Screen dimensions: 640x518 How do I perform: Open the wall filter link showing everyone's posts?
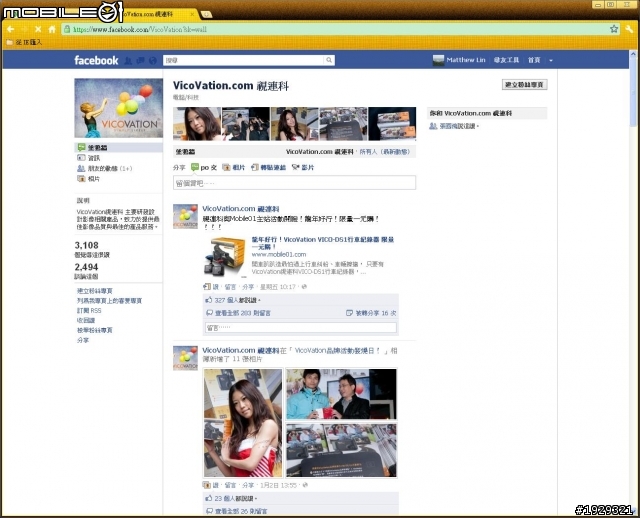tap(384, 151)
